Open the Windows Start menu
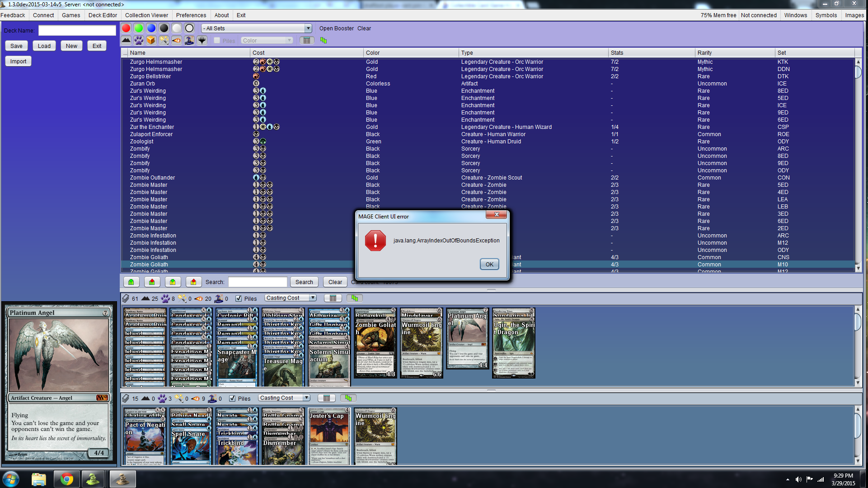The image size is (868, 488). (x=10, y=479)
